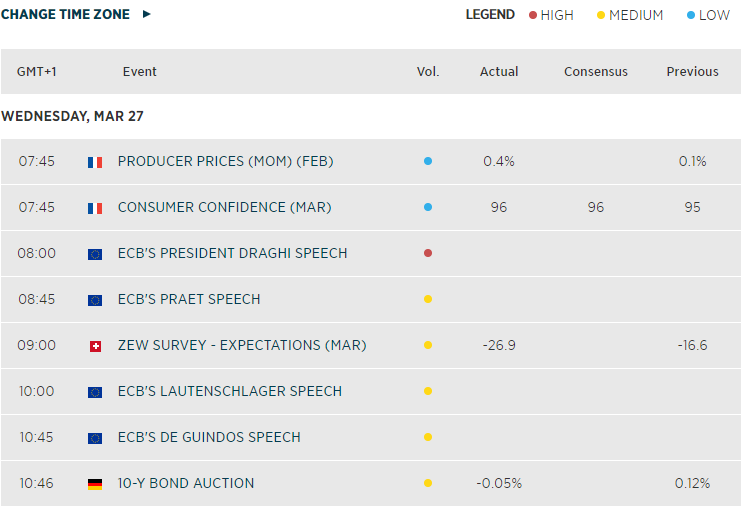Viewport: 741px width, 507px height.
Task: Toggle the MEDIUM volatility legend filter
Action: click(629, 15)
